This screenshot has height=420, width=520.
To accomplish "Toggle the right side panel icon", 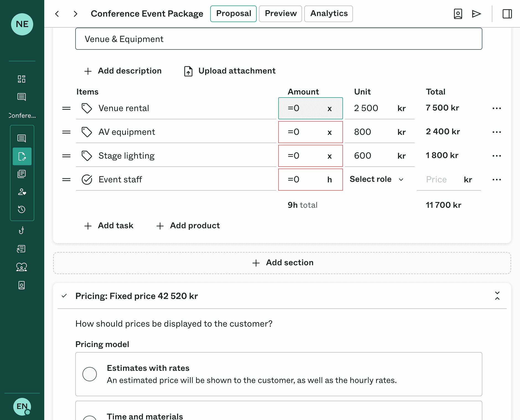I will point(507,14).
